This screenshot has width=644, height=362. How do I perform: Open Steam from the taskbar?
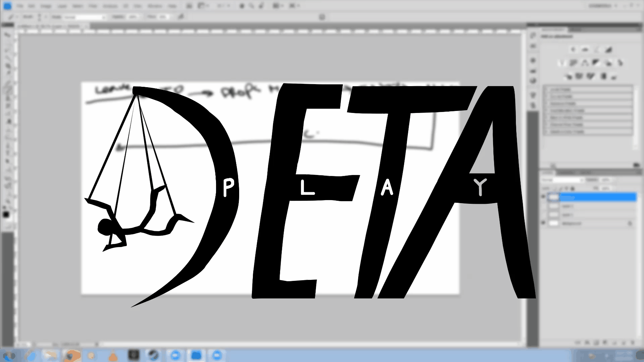click(154, 355)
